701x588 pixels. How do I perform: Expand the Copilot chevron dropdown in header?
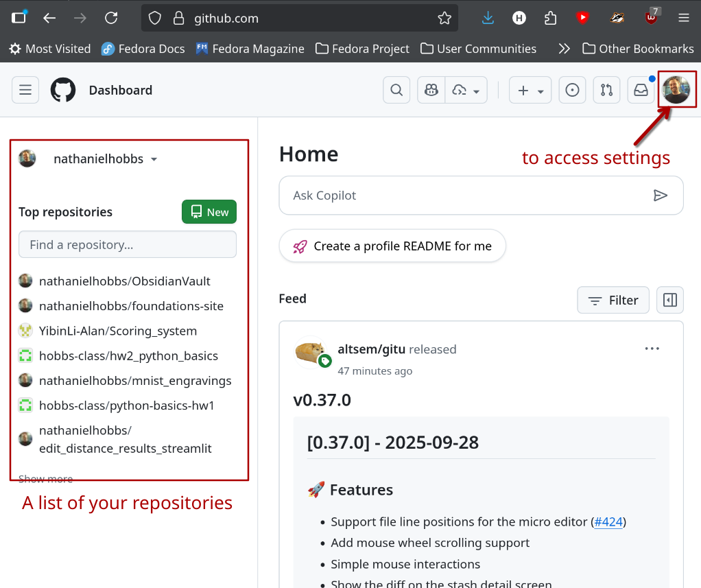pyautogui.click(x=475, y=89)
